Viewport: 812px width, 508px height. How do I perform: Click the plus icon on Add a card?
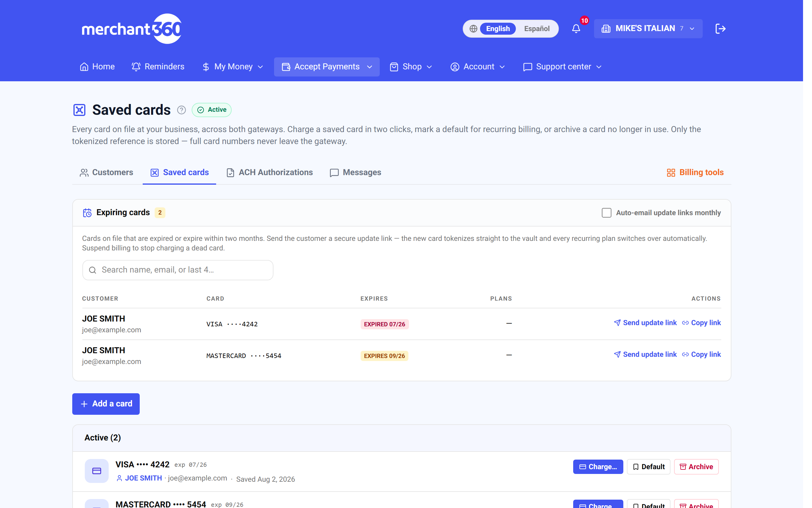click(84, 404)
